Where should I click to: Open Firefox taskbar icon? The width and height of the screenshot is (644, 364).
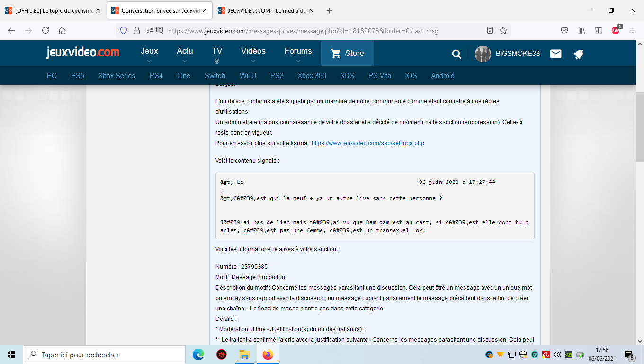(x=268, y=355)
